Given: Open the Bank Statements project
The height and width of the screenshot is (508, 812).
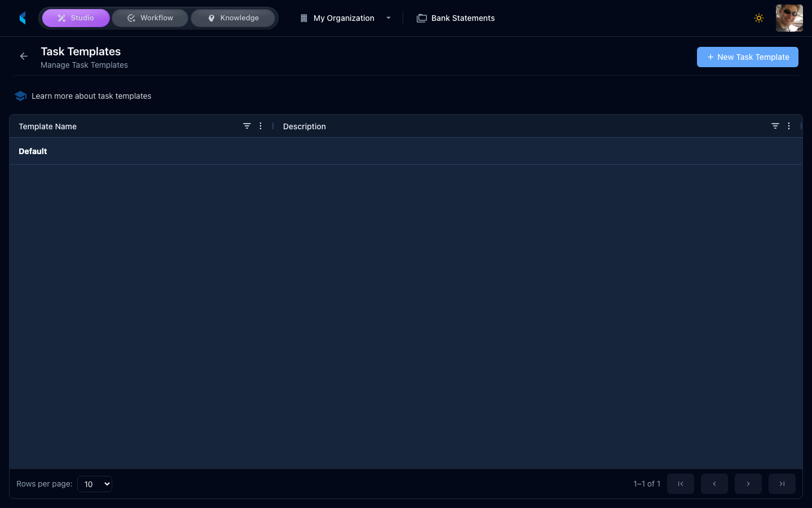Looking at the screenshot, I should point(456,18).
